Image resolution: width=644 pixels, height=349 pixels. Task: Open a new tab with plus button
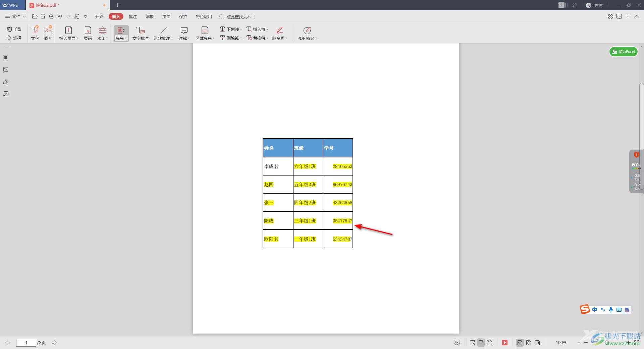[117, 5]
